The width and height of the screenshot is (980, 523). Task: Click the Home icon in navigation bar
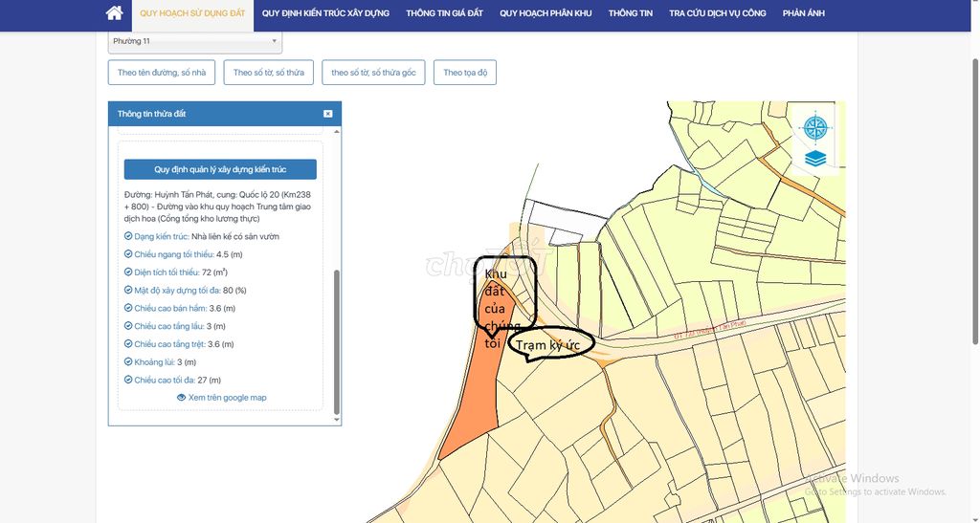(x=114, y=13)
